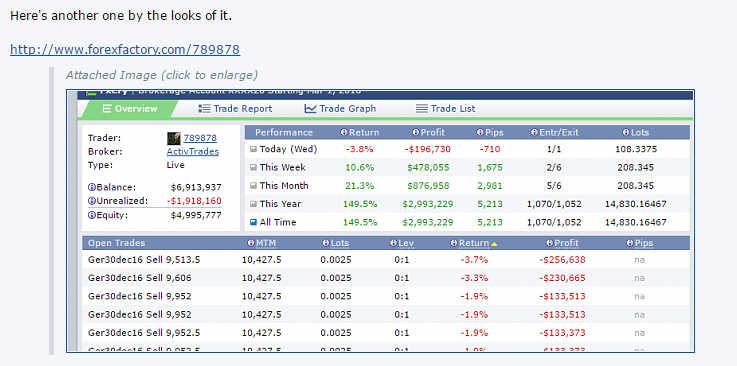Click the info icon next to Pips performance header
Viewport: 737px width, 366px height.
(480, 133)
